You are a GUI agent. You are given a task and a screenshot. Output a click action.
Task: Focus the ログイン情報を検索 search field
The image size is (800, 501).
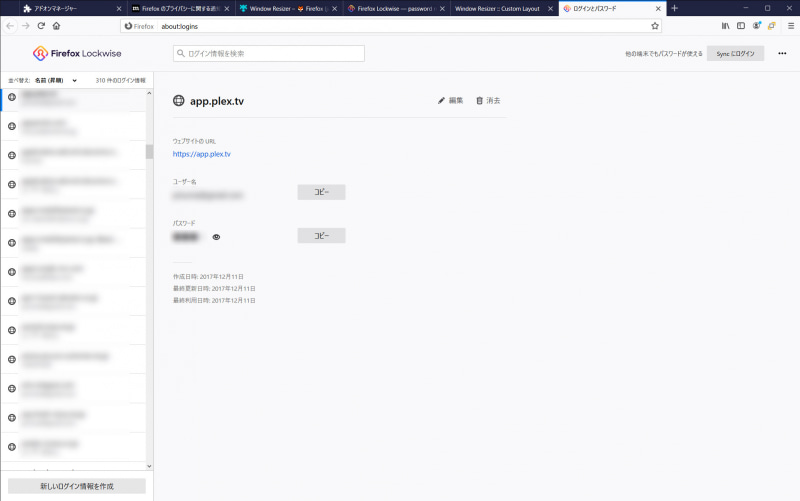pos(269,54)
